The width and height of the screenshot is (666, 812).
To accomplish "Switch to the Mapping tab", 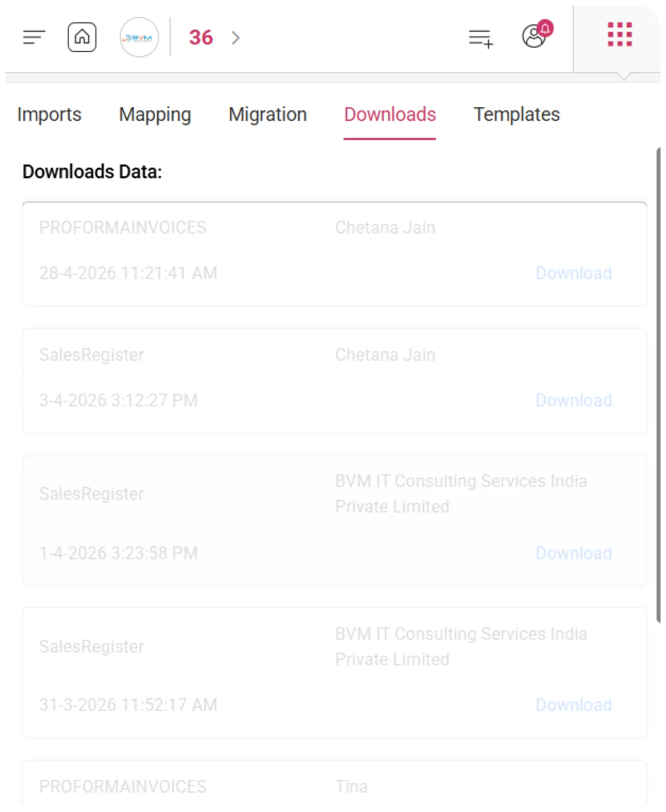I will click(155, 114).
